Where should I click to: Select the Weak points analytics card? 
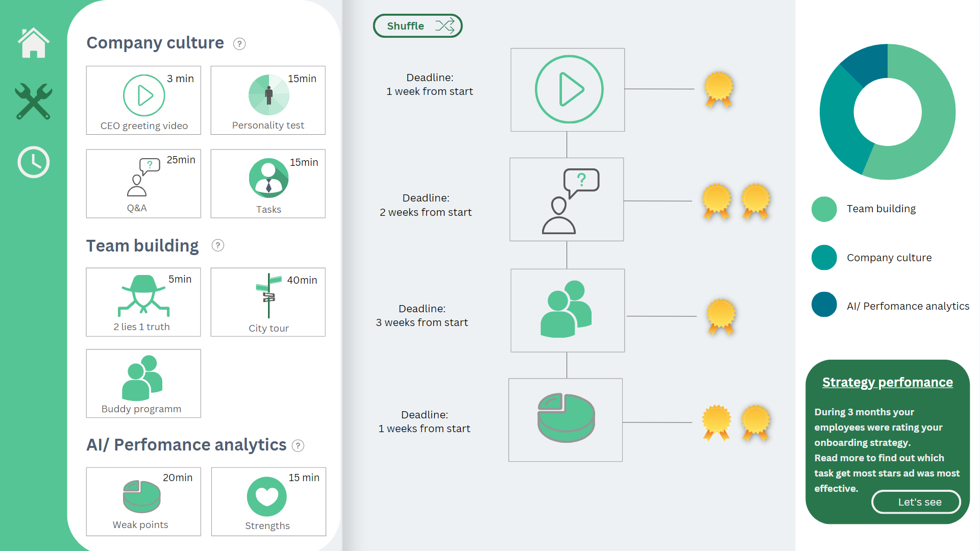click(x=143, y=502)
